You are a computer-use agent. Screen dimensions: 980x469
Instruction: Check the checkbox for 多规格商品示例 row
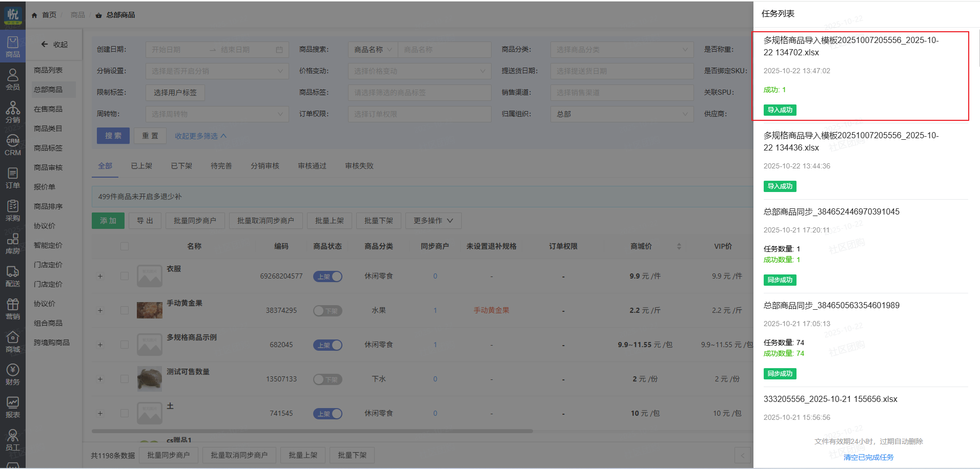(125, 345)
